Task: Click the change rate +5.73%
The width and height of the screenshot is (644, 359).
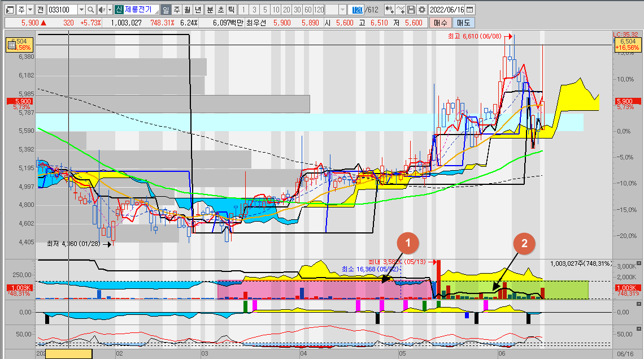Action: 90,23
